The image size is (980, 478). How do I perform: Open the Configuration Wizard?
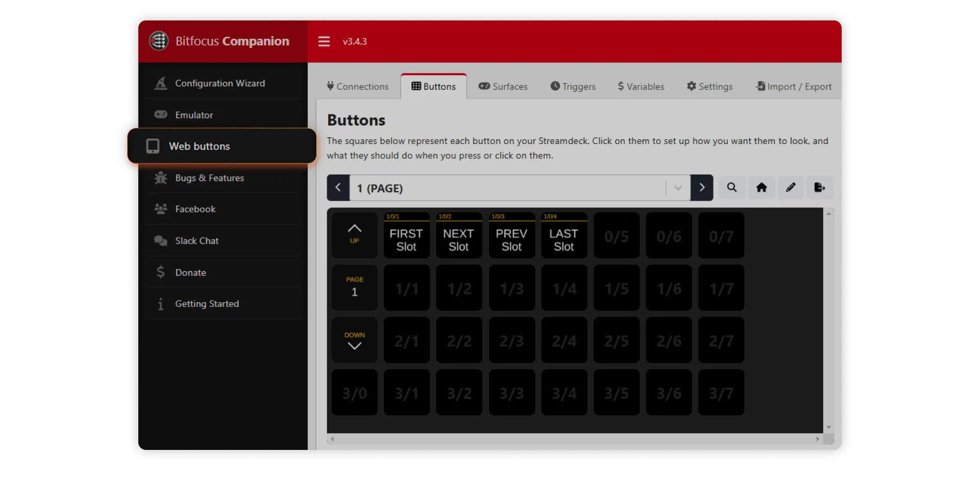click(x=223, y=83)
